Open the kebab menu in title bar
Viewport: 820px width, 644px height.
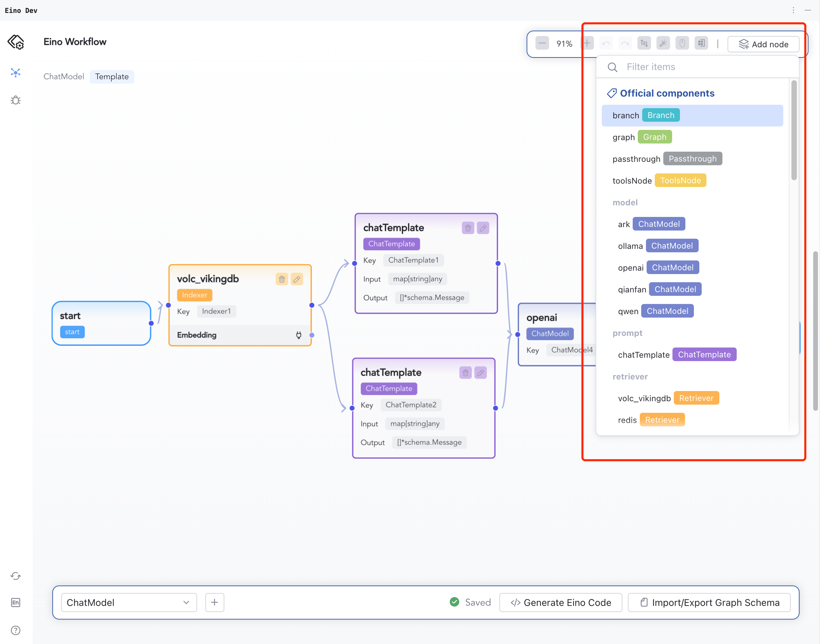tap(793, 10)
